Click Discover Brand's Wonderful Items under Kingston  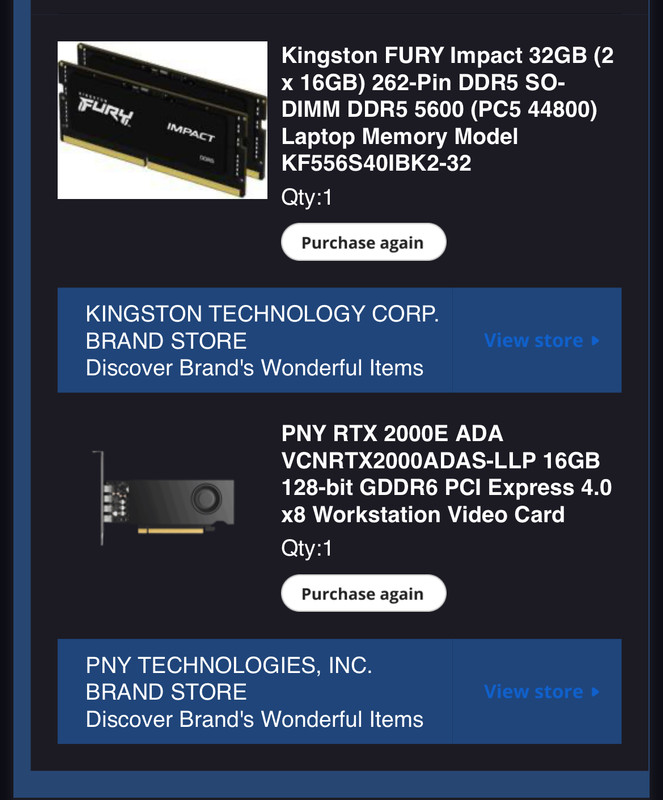(x=254, y=368)
